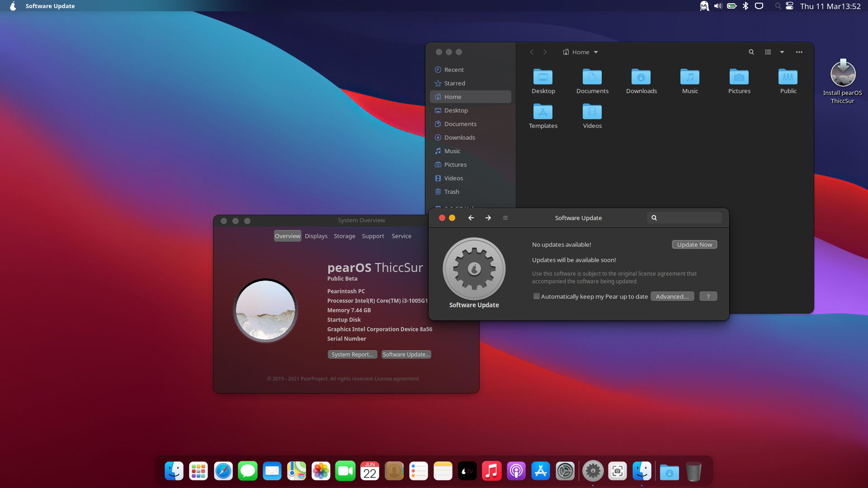Select Trash in file manager sidebar
The image size is (868, 488).
pos(471,192)
